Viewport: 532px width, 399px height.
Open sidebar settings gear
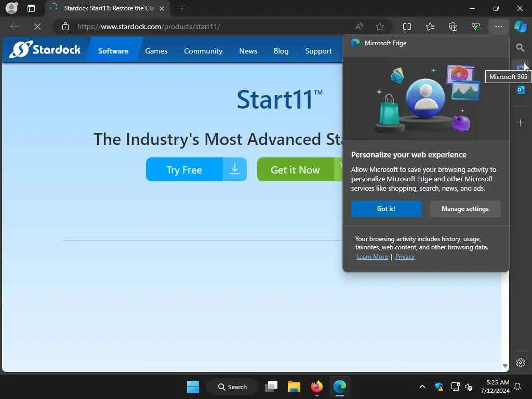(x=520, y=363)
